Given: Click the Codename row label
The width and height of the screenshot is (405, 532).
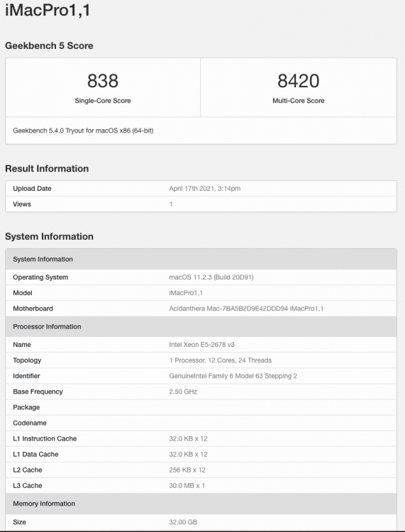Looking at the screenshot, I should tap(30, 423).
